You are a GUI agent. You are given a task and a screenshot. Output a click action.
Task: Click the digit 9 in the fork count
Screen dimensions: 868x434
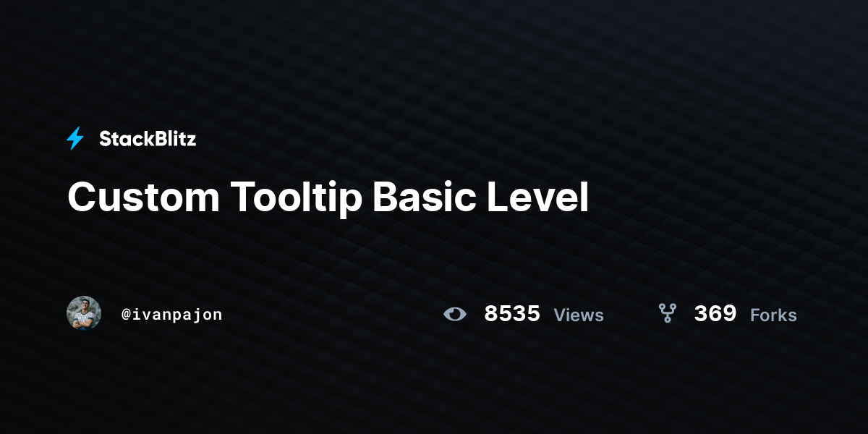pos(729,314)
